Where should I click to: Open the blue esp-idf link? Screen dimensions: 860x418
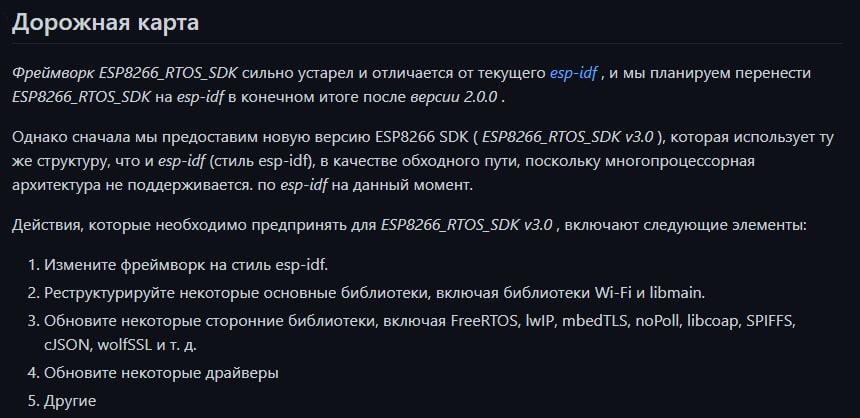point(573,74)
